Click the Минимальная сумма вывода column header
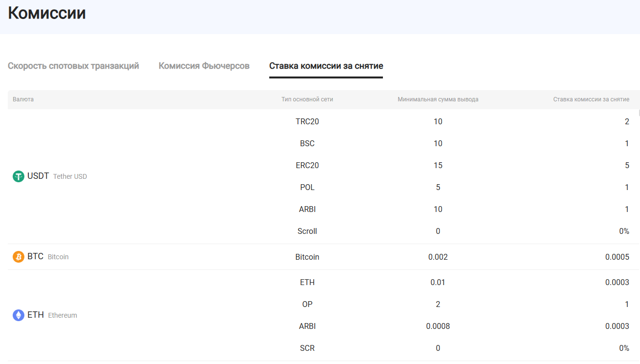Image resolution: width=640 pixels, height=364 pixels. tap(438, 99)
